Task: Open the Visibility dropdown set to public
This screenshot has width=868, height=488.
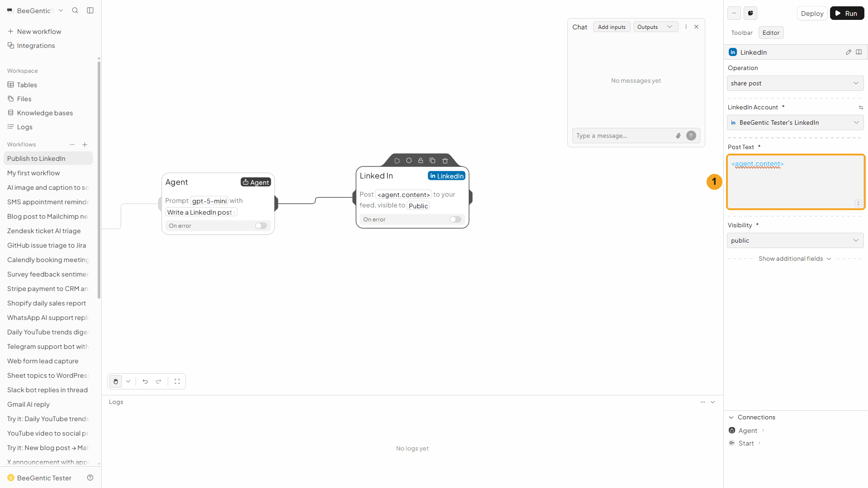Action: click(795, 240)
